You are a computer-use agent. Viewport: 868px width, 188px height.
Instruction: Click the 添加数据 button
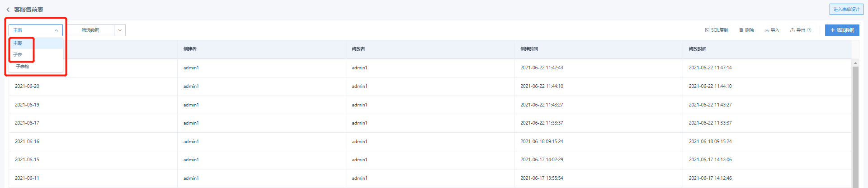(842, 30)
